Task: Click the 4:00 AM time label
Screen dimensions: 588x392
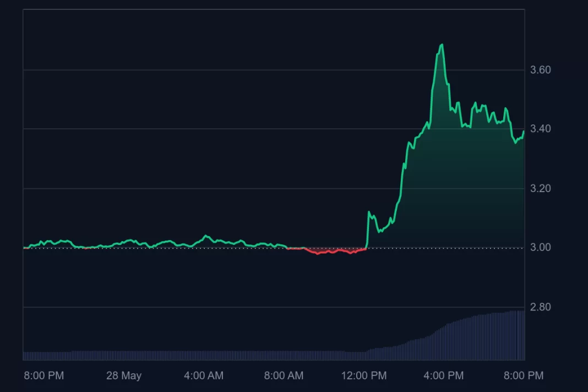Action: [x=204, y=376]
